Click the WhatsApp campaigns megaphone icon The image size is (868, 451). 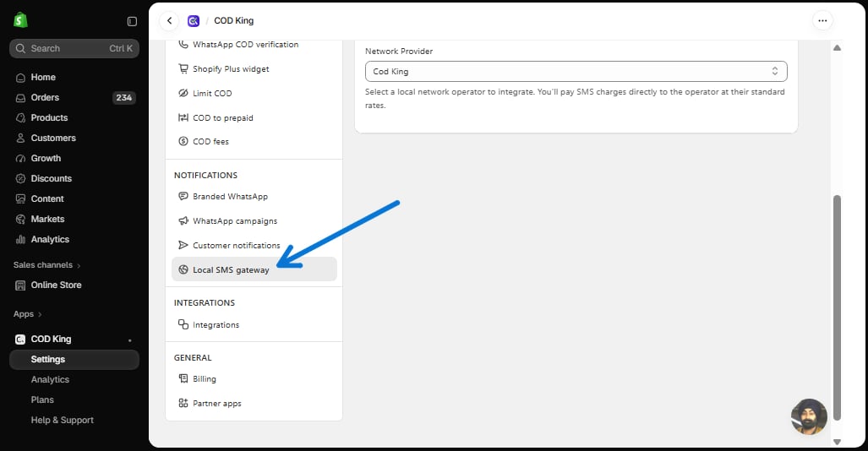pyautogui.click(x=183, y=220)
